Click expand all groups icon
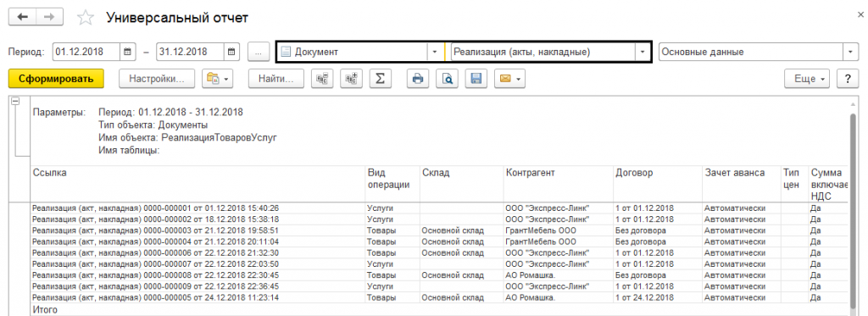The image size is (868, 316). (x=351, y=79)
